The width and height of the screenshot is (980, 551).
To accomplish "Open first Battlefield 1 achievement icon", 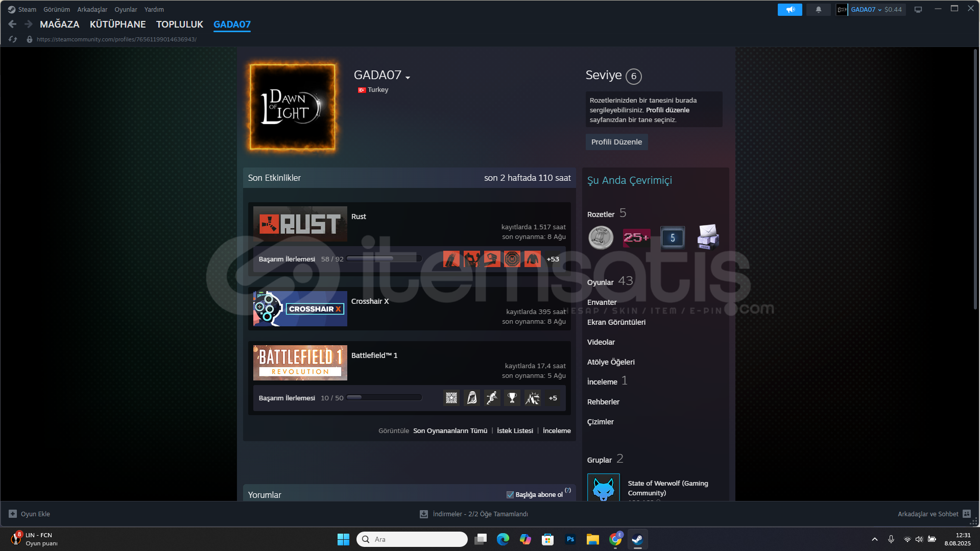I will tap(451, 398).
